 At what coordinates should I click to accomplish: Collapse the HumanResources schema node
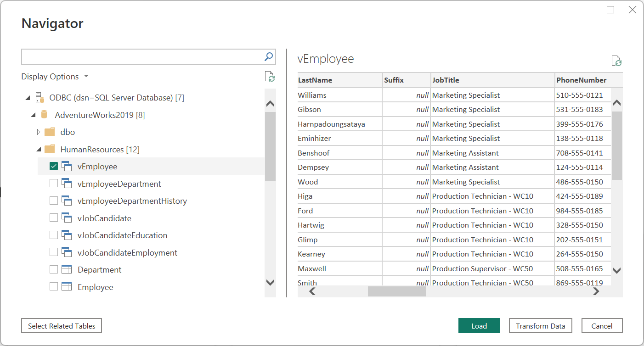click(x=39, y=149)
